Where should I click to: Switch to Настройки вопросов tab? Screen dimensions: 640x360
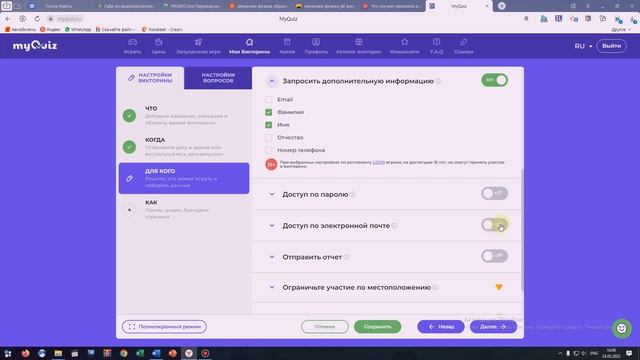pos(218,78)
